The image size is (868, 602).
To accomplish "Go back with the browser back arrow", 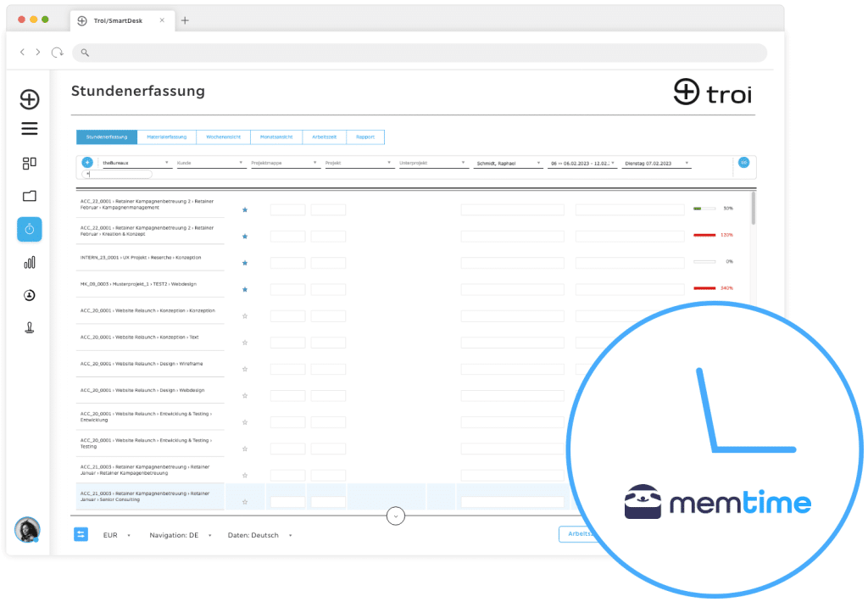I will click(22, 52).
